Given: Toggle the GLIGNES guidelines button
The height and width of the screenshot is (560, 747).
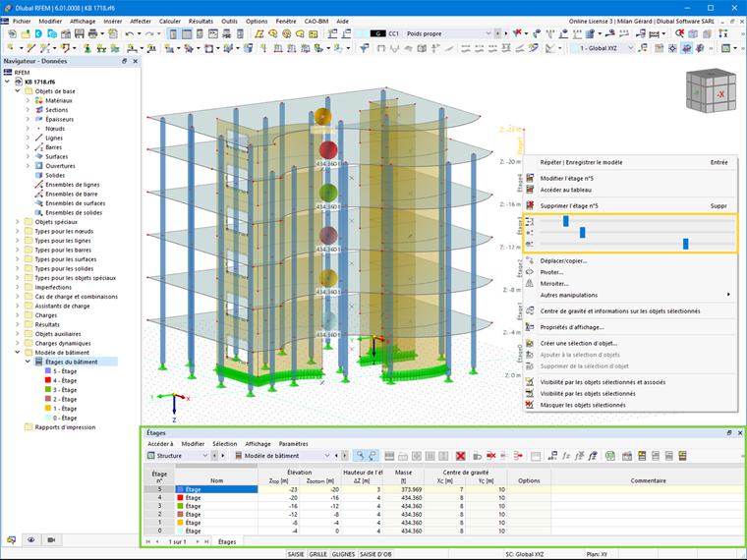Looking at the screenshot, I should click(343, 554).
